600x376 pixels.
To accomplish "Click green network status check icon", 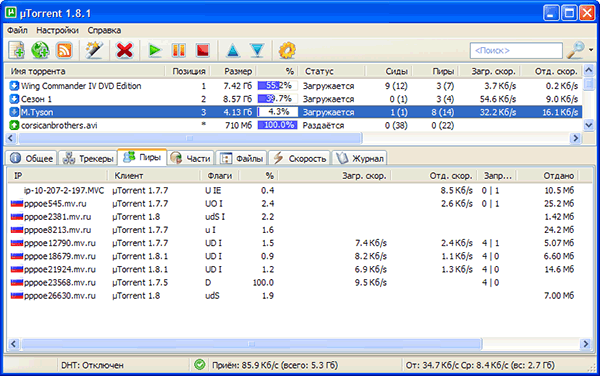I will coord(199,365).
